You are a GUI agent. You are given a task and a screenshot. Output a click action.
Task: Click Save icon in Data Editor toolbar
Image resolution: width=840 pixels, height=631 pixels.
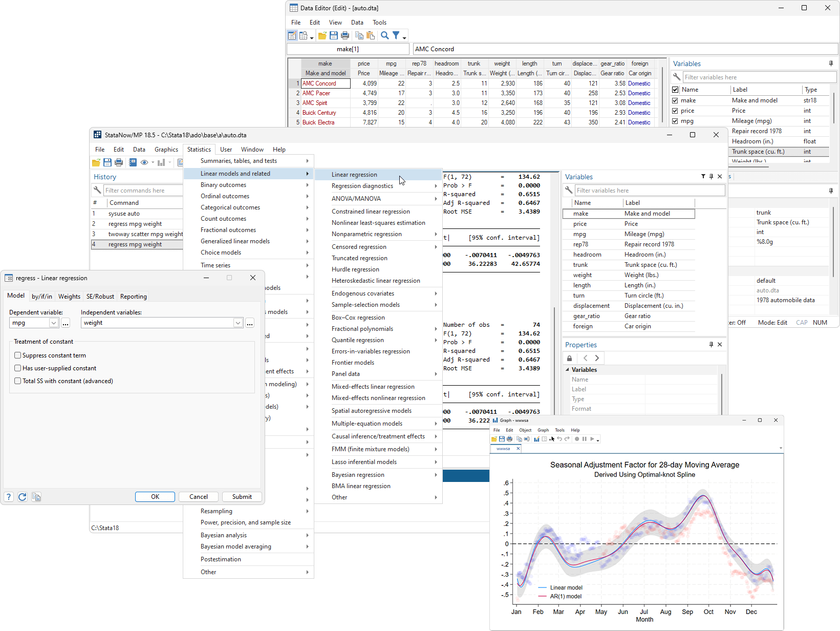point(334,35)
